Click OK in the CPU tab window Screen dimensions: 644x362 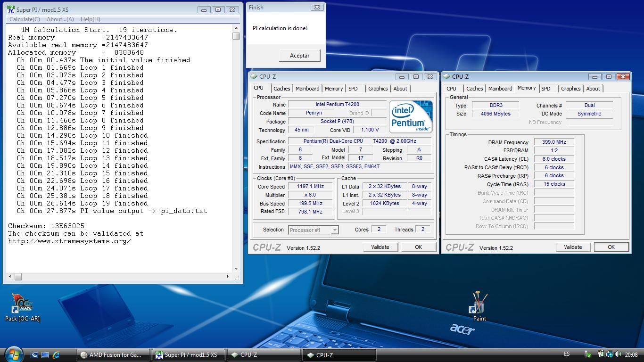point(418,247)
